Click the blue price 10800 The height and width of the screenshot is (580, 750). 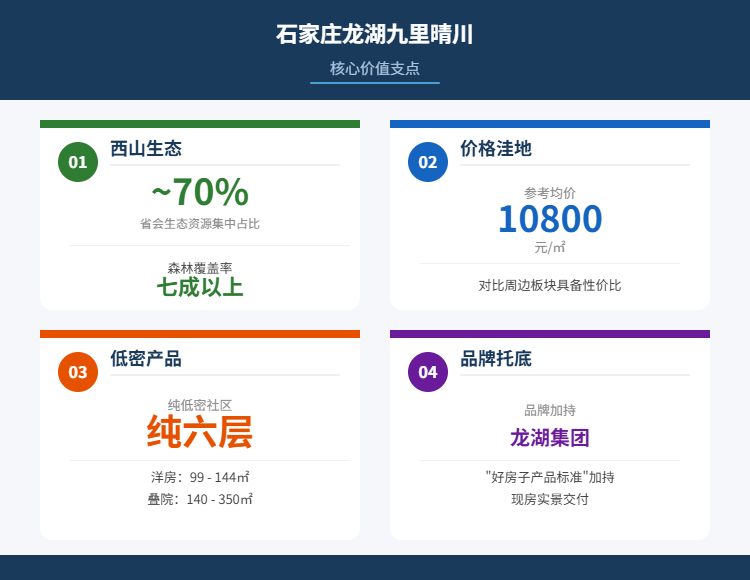pos(550,219)
